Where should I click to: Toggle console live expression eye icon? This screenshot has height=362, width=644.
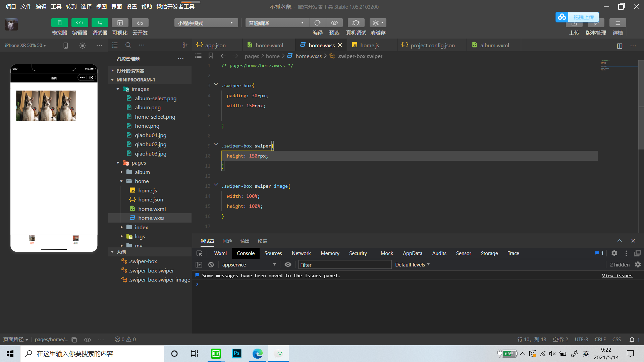288,264
